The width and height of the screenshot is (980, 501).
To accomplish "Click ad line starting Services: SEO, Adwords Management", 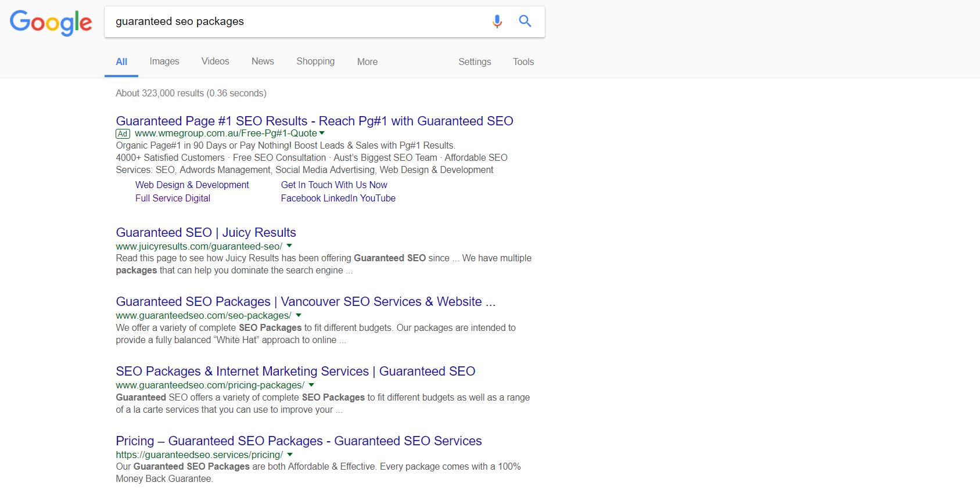I will click(x=304, y=170).
